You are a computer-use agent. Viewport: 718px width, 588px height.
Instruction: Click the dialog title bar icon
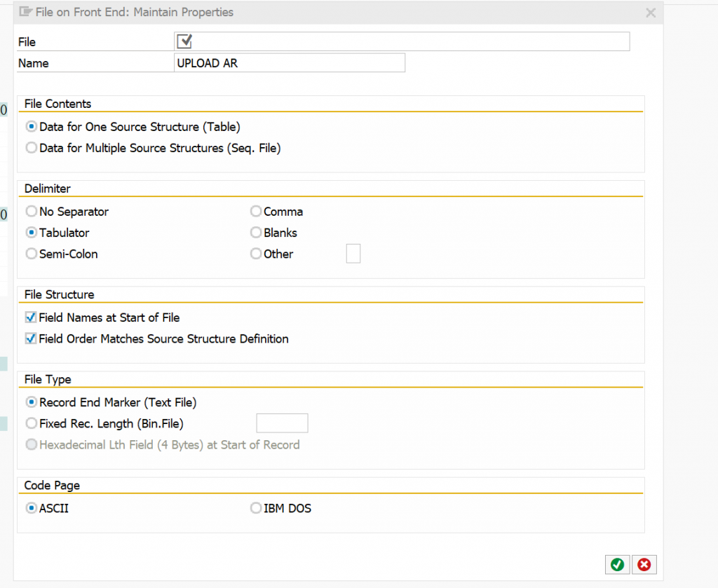pos(27,12)
